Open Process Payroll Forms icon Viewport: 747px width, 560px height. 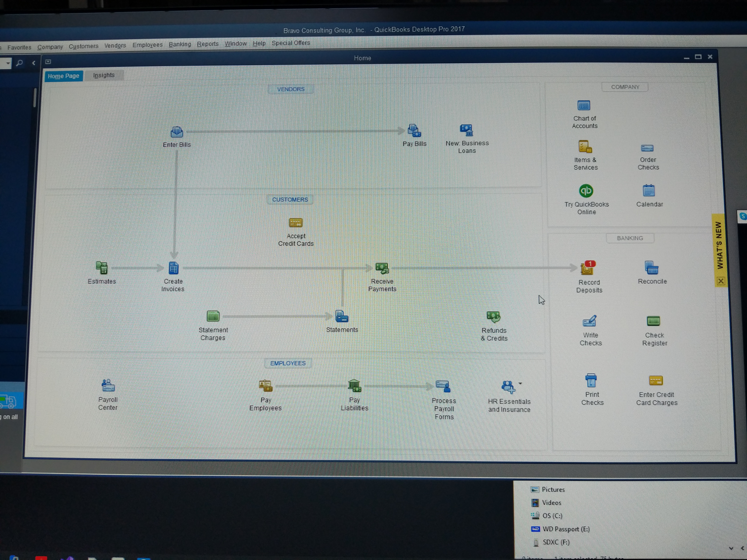(x=443, y=386)
